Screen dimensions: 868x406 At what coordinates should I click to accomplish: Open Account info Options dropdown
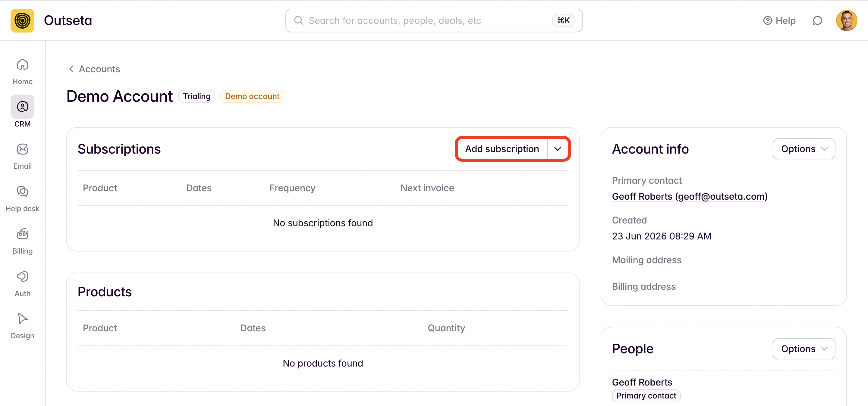point(804,149)
